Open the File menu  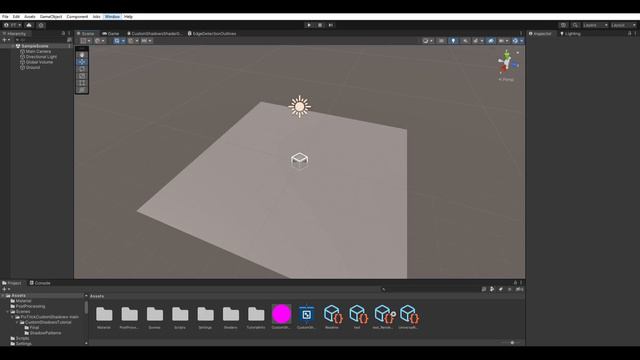(x=5, y=17)
